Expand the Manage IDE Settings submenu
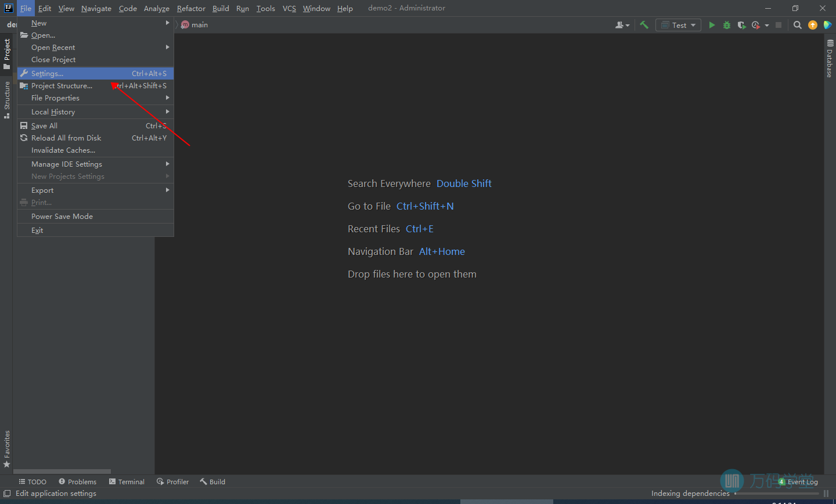Viewport: 836px width, 504px height. click(x=95, y=164)
